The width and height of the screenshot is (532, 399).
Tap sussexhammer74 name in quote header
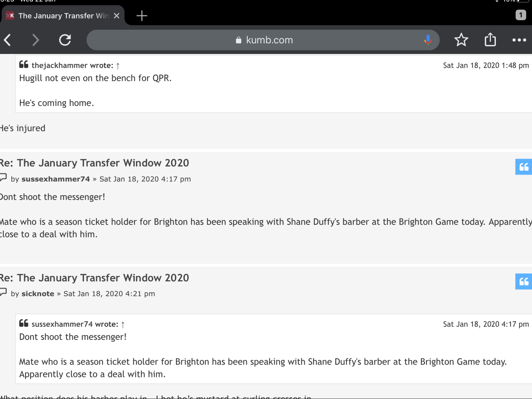pos(62,324)
